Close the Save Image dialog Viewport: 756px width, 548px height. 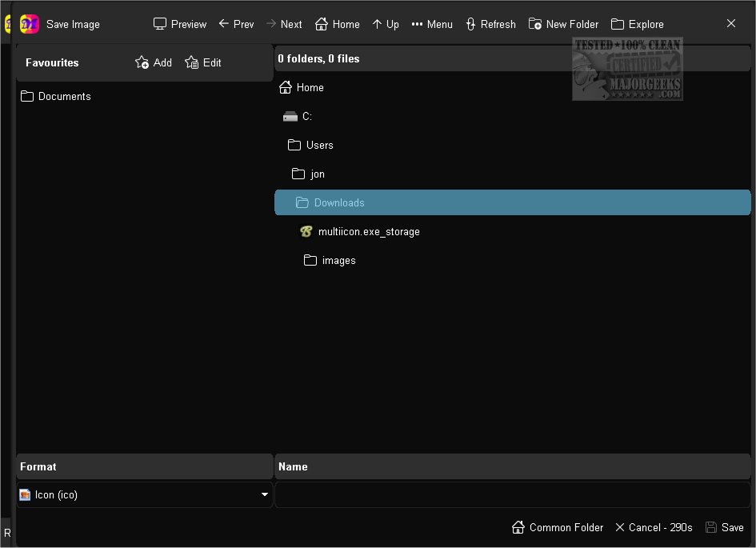[x=731, y=23]
